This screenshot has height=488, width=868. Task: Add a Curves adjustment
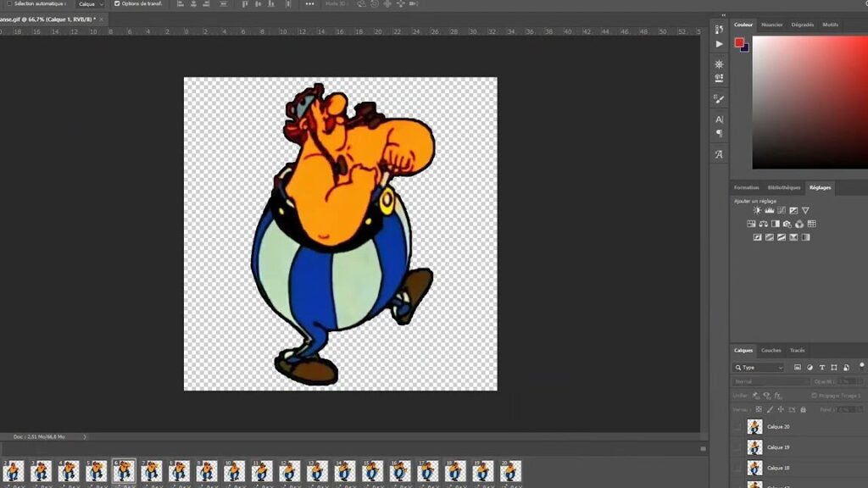coord(782,210)
